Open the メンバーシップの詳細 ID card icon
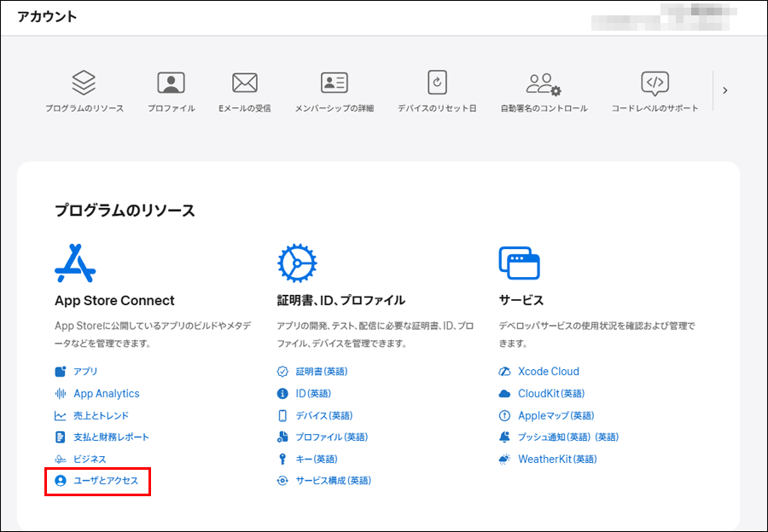768x532 pixels. [x=335, y=83]
